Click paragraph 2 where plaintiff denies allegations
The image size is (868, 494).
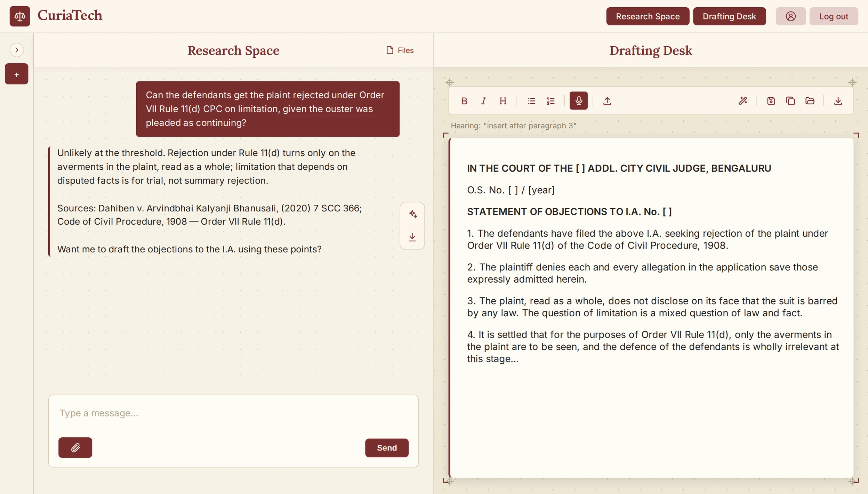pyautogui.click(x=642, y=273)
